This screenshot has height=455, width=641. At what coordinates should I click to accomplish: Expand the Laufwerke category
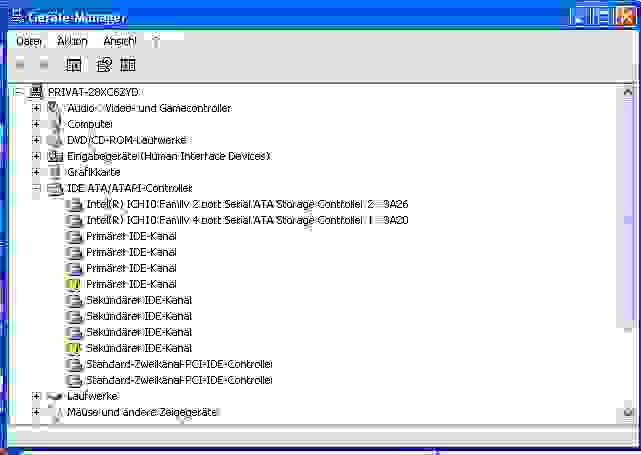[36, 396]
